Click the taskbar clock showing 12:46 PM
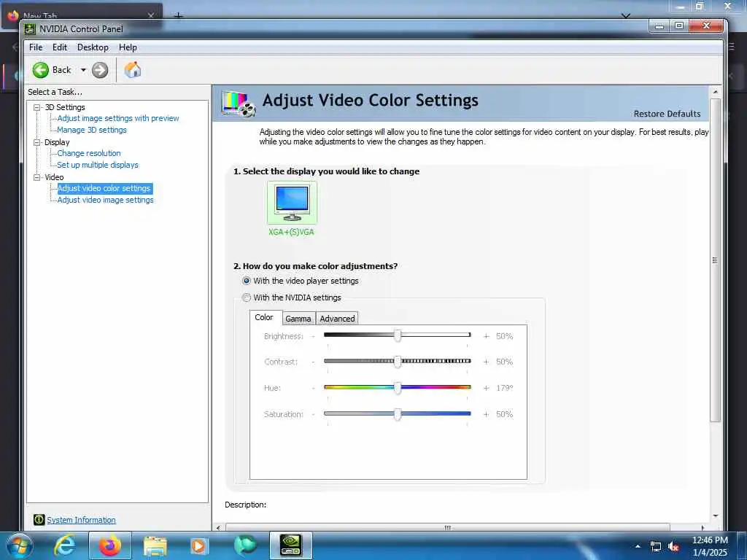The height and width of the screenshot is (560, 747). pos(709,540)
